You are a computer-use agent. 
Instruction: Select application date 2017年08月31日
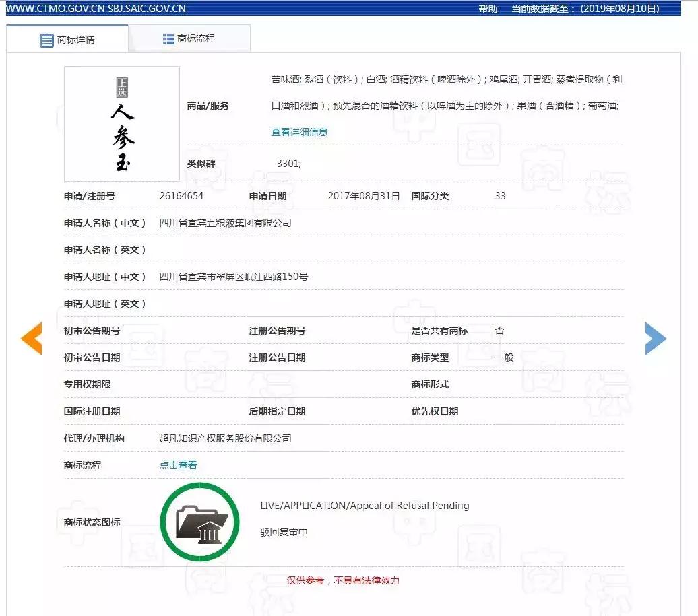tap(364, 196)
